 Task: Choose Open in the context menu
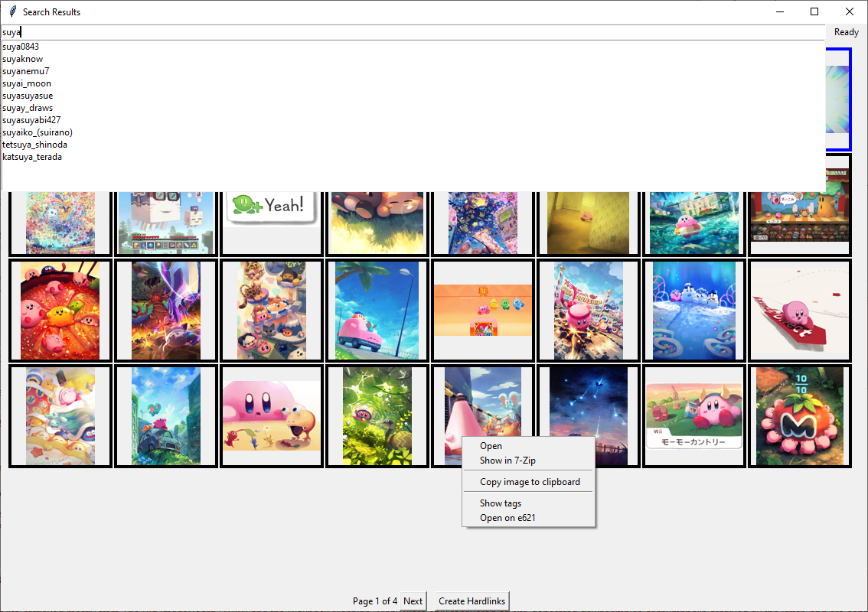click(528, 446)
